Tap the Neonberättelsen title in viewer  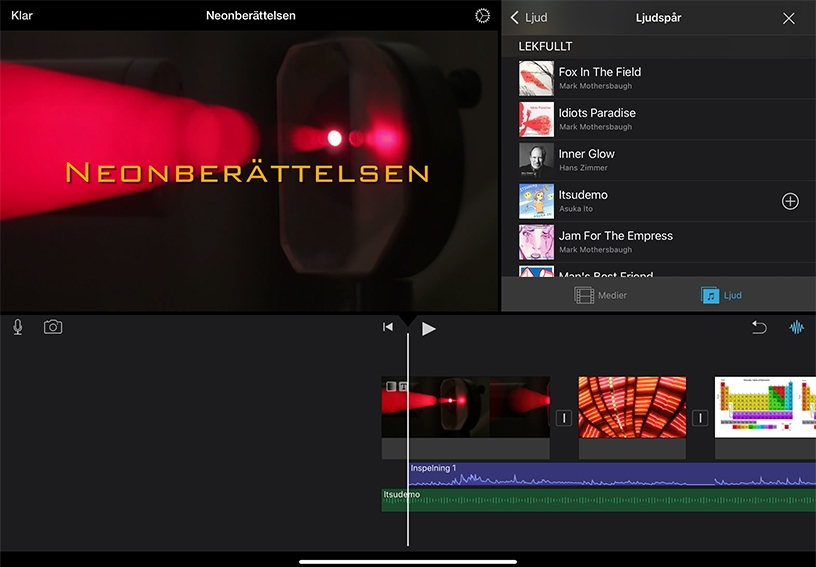[248, 173]
